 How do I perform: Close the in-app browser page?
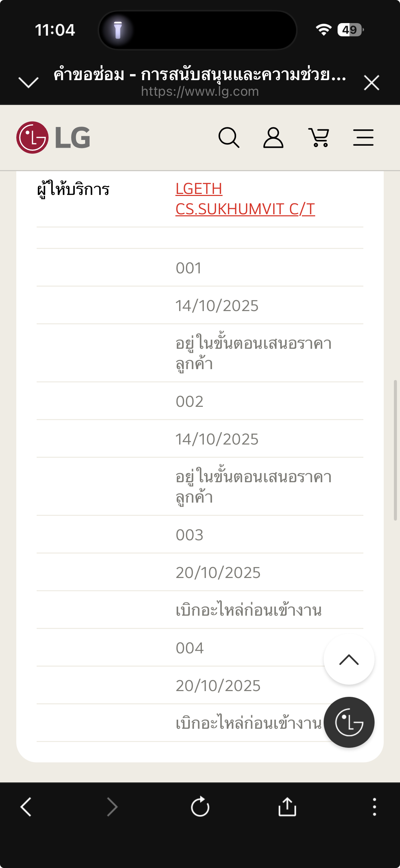click(372, 83)
